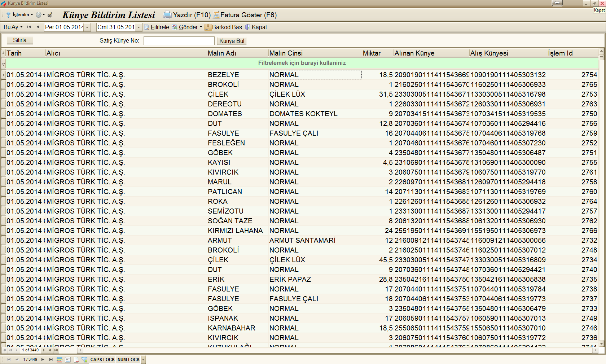This screenshot has width=606, height=364.
Task: Click the delete record page icon
Action: (x=76, y=359)
